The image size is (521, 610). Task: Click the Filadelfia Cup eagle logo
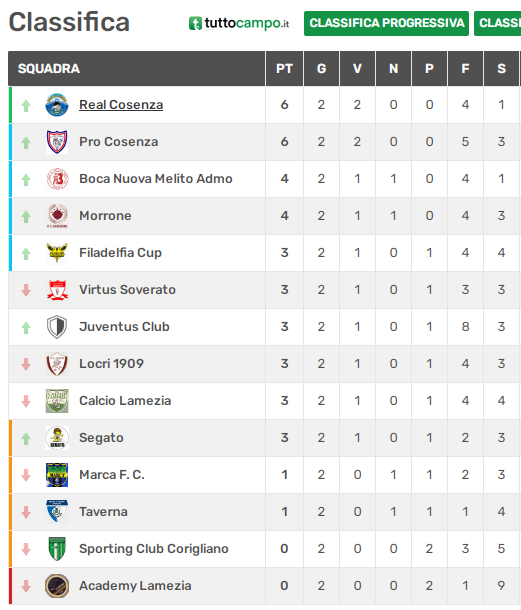coord(57,253)
